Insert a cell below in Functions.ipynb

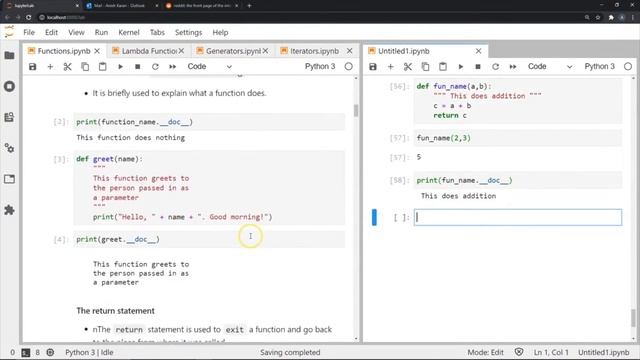[x=50, y=67]
